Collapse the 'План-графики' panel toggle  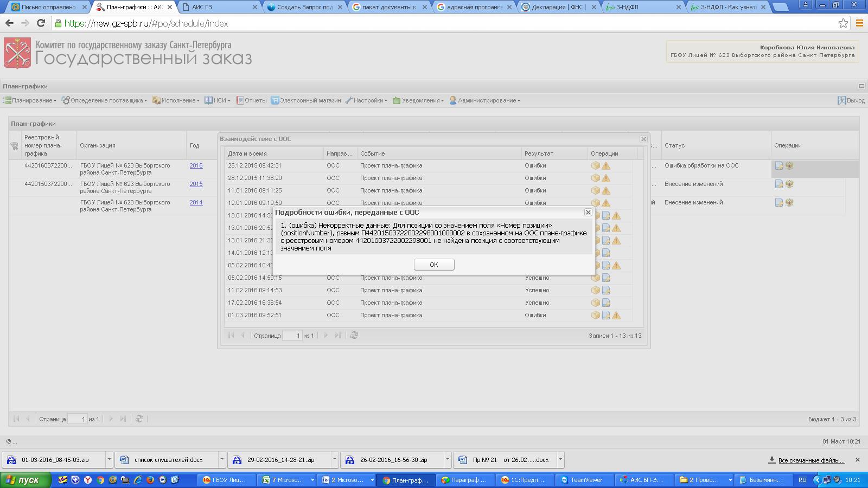pyautogui.click(x=861, y=86)
